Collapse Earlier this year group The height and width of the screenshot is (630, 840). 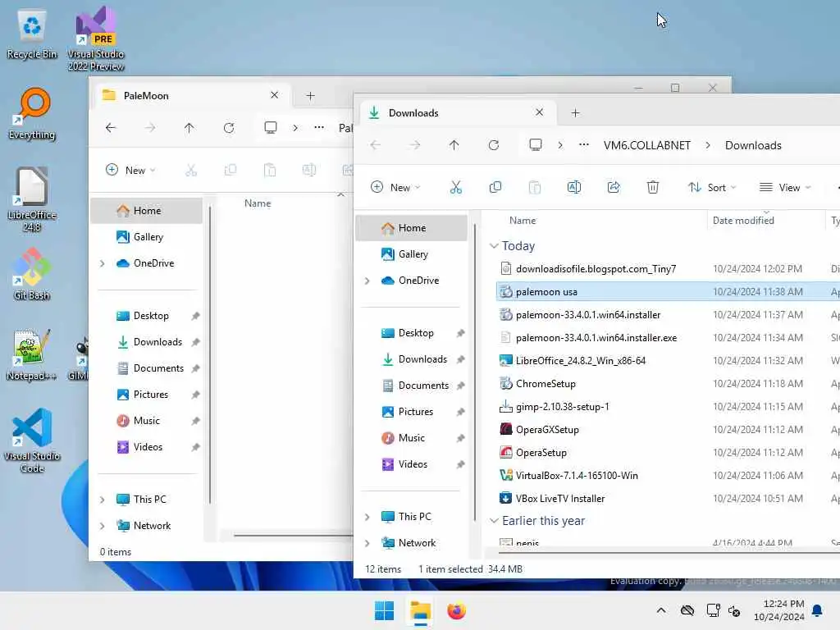[493, 521]
